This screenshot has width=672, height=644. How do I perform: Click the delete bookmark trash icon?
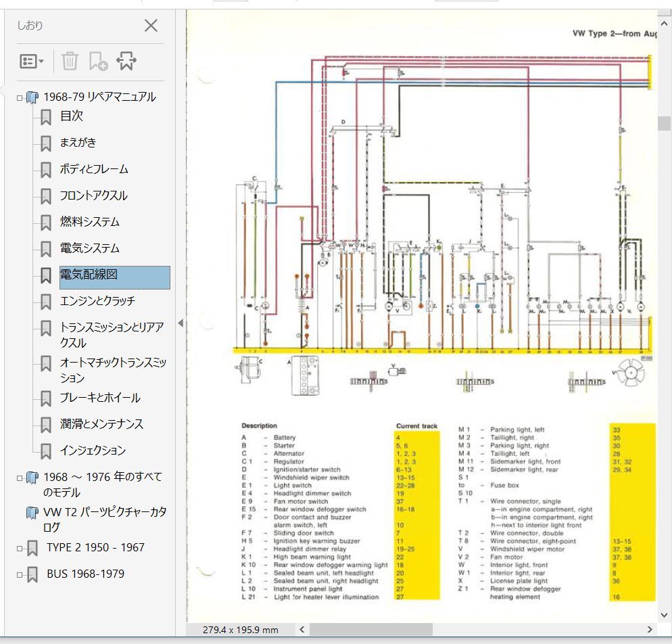[70, 62]
